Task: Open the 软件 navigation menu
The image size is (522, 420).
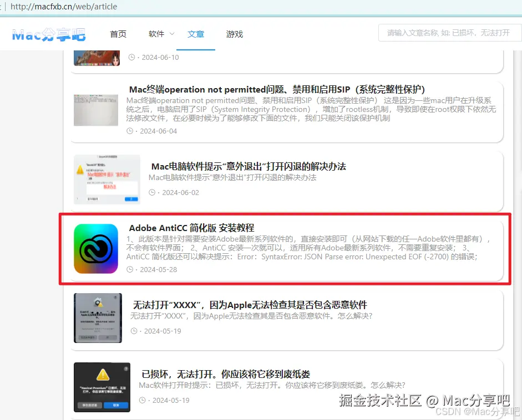Action: (x=156, y=34)
